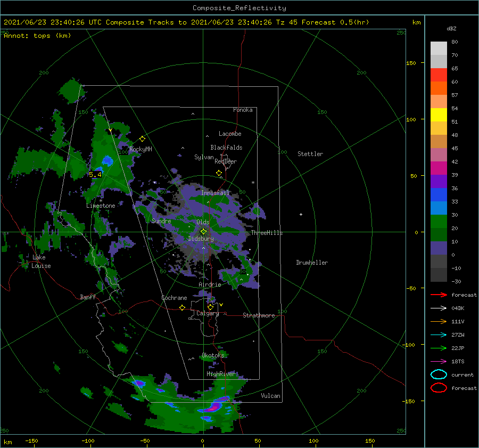The image size is (479, 448).
Task: Click the Ponoka city label
Action: coord(243,110)
